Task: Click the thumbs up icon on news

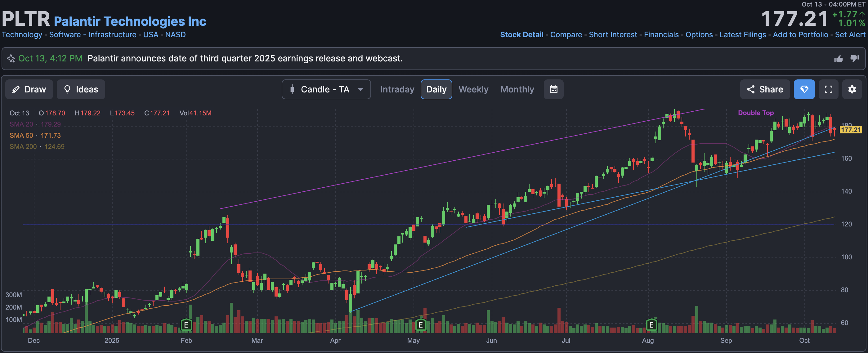Action: click(838, 59)
